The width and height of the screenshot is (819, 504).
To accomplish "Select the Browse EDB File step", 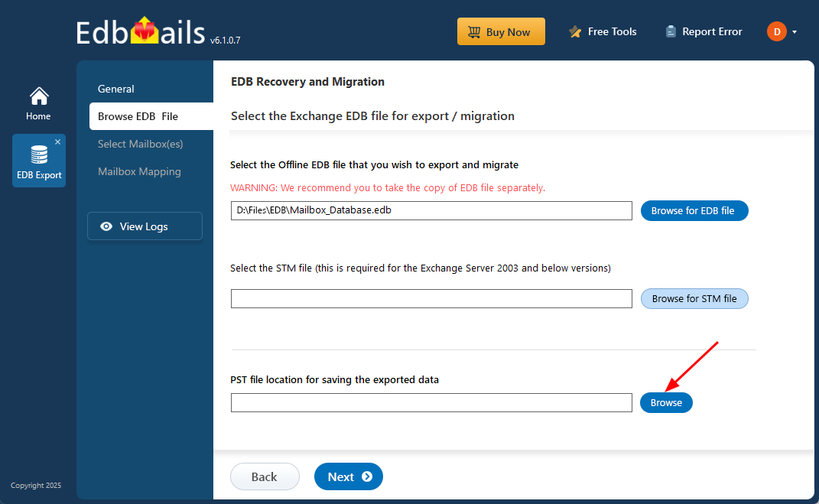I will point(138,116).
